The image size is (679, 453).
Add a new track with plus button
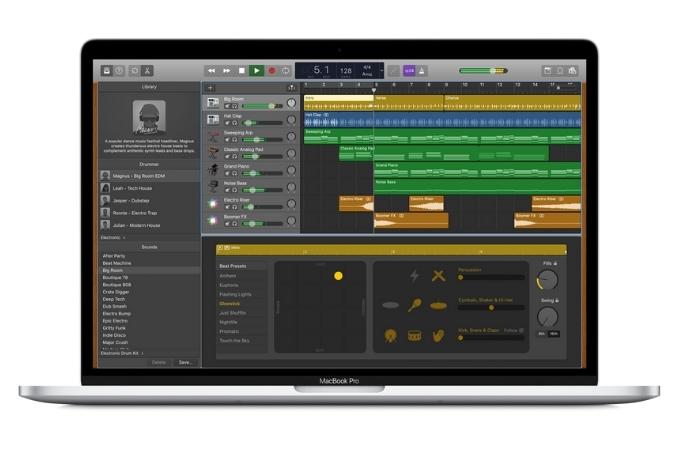(x=210, y=88)
